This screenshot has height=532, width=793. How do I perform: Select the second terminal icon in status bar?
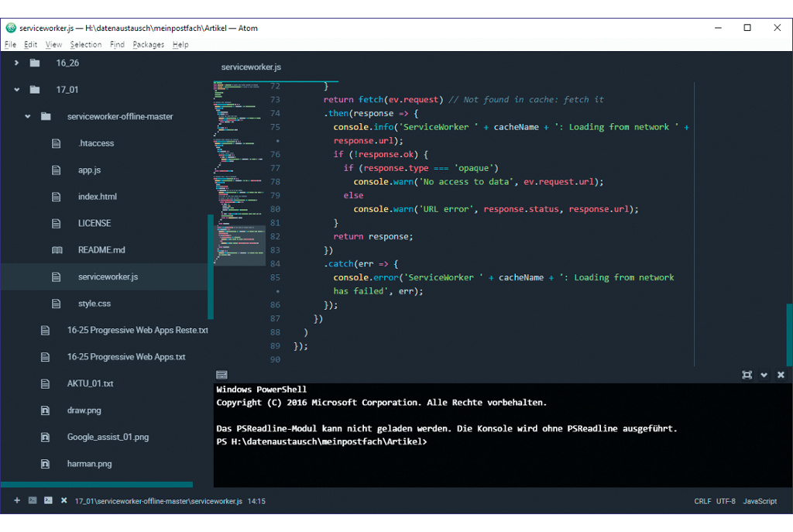pos(48,501)
